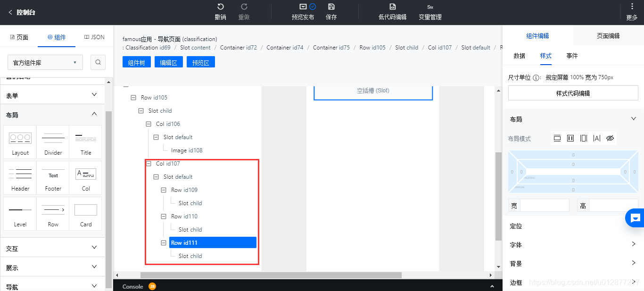The image size is (644, 291).
Task: Add a Level component
Action: tap(20, 214)
